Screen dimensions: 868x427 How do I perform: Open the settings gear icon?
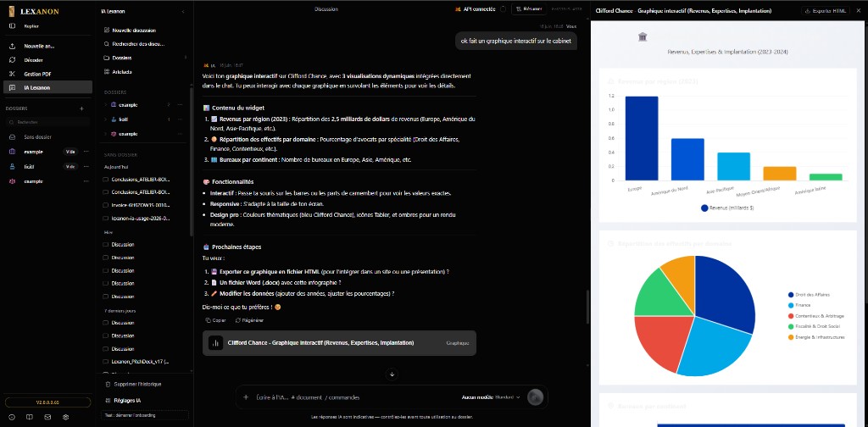pyautogui.click(x=65, y=417)
